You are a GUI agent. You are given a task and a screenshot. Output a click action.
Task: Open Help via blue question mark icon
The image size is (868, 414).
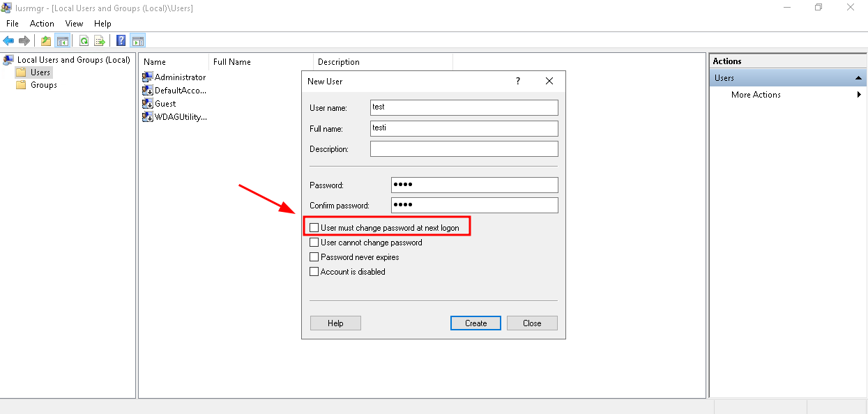[x=121, y=40]
